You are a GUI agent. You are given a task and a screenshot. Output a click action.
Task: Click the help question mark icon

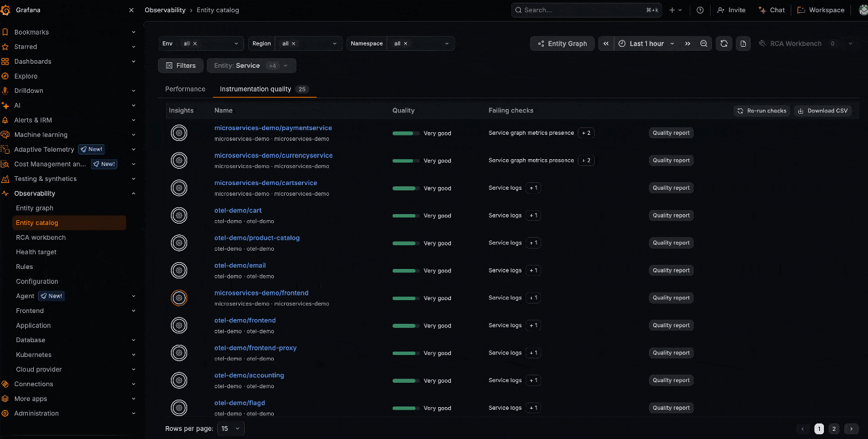coord(700,10)
